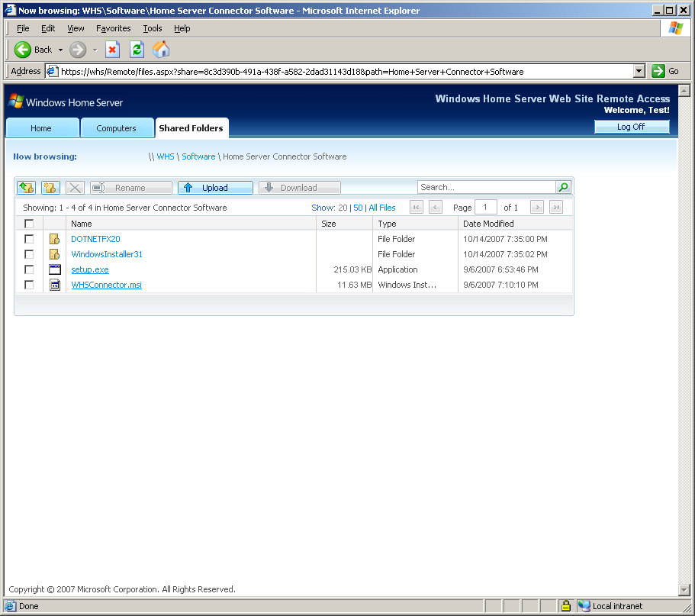Viewport: 695px width, 616px height.
Task: Show All Files link
Action: [382, 208]
